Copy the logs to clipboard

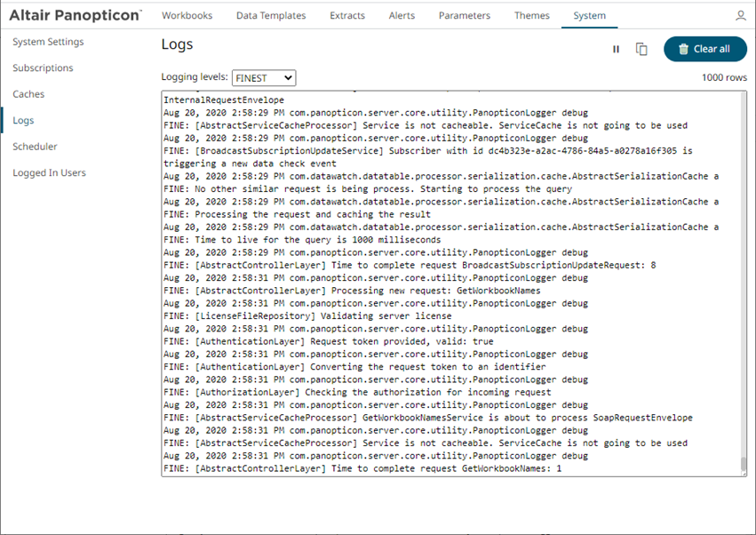point(641,50)
